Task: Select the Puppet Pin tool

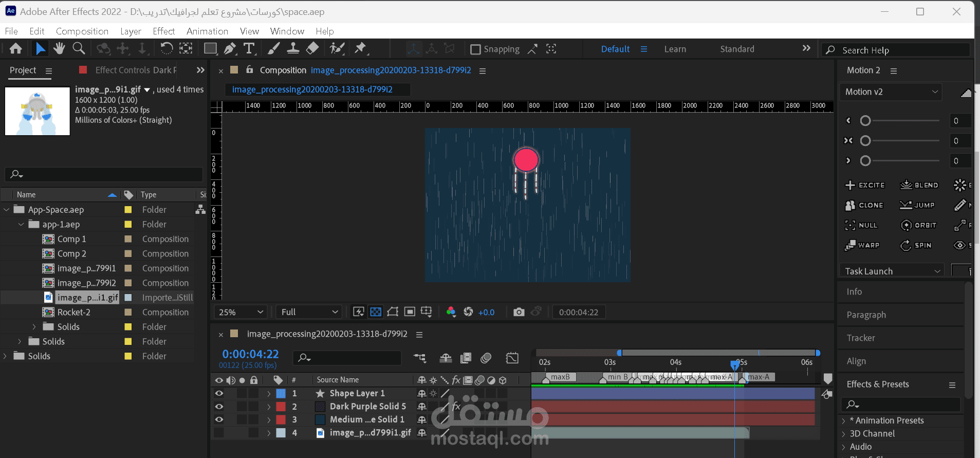Action: tap(361, 49)
